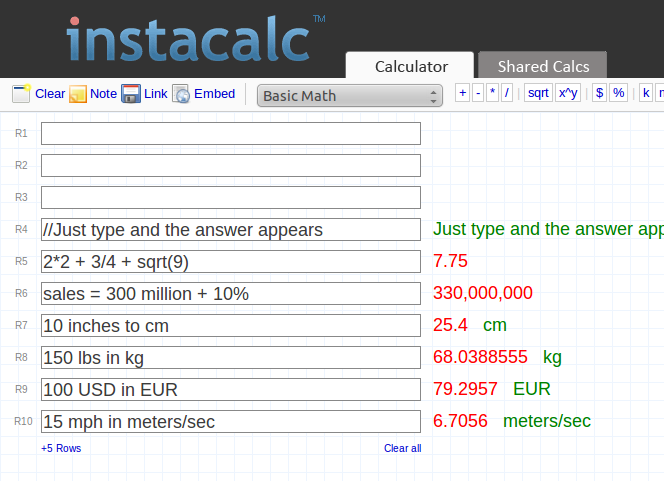Click the percent sign button
664x481 pixels.
(x=618, y=93)
